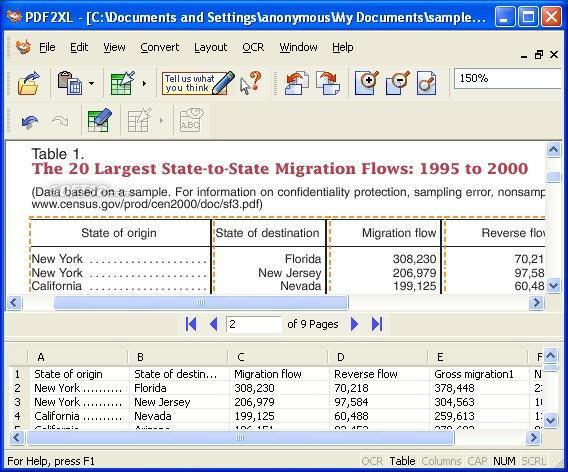
Task: Click the PDF2XL fox icon in menu bar
Action: click(23, 47)
